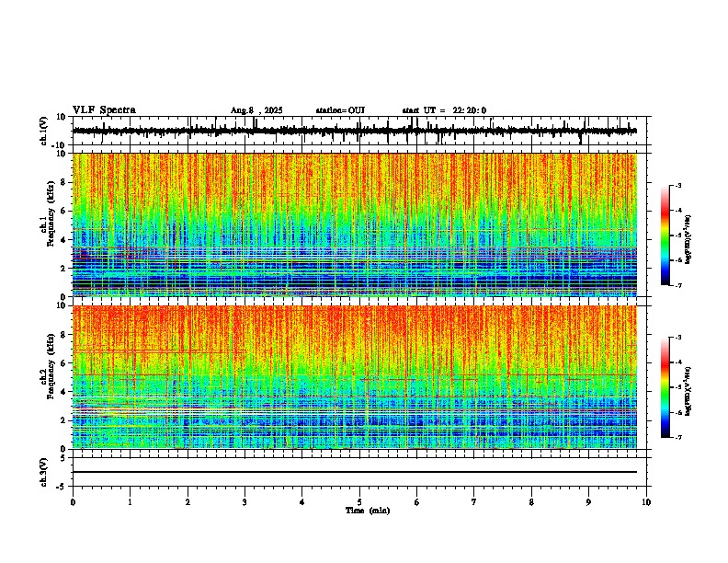728x563 pixels.
Task: Click inside the ch.1 spectrogram panel
Action: [x=355, y=224]
